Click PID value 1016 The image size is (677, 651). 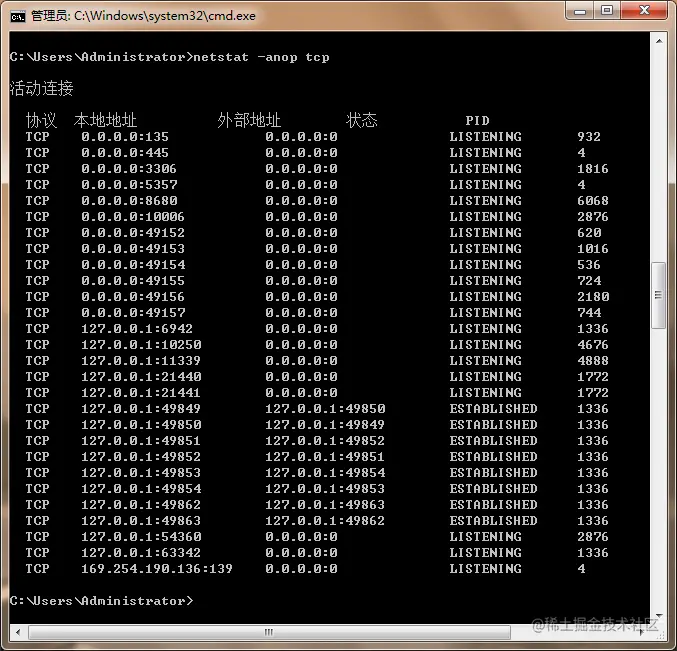tap(593, 249)
